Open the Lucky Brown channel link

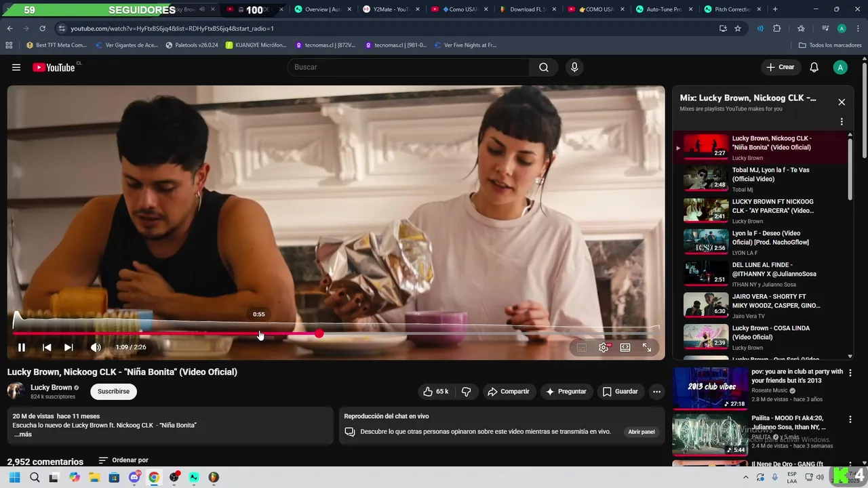[52, 388]
